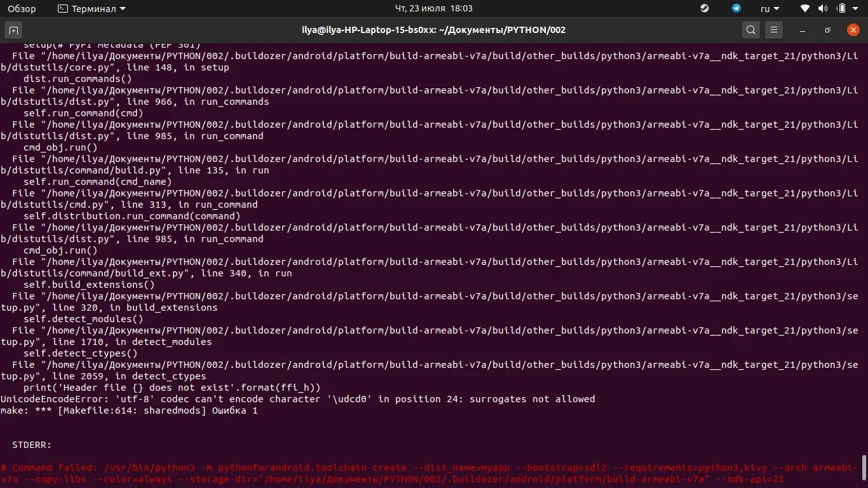
Task: Click the Steam tray icon
Action: point(705,9)
